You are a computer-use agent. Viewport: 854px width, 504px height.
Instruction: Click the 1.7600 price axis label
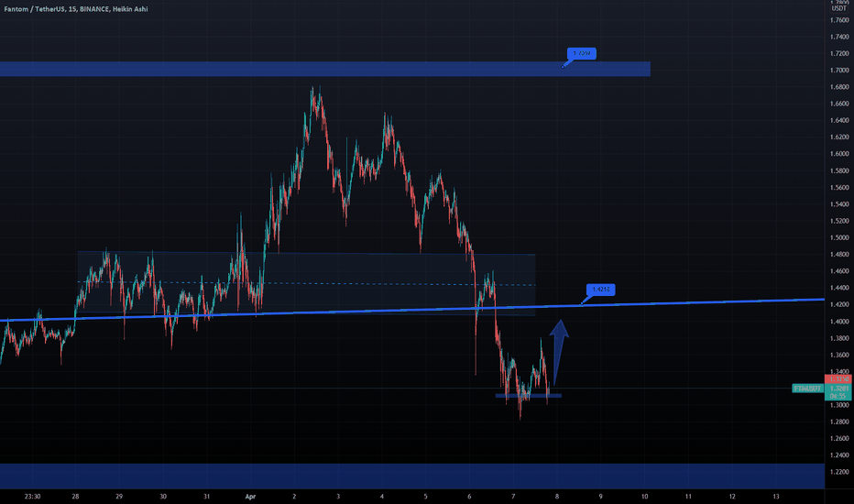point(839,20)
